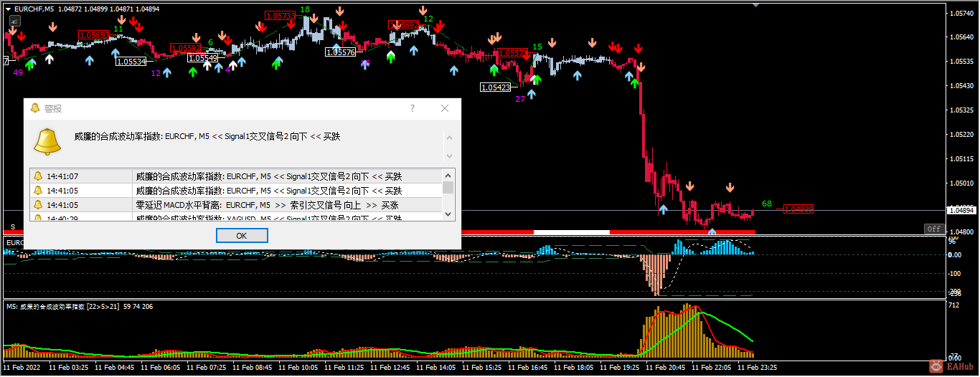Click the red 1.04899 price label
Viewport: 980px width, 377px height.
coord(798,209)
